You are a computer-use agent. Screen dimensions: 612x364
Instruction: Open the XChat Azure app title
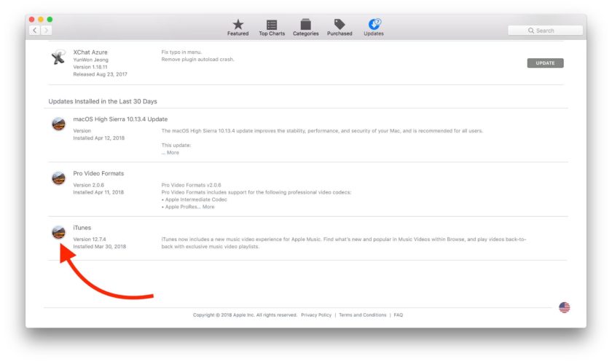pyautogui.click(x=90, y=52)
